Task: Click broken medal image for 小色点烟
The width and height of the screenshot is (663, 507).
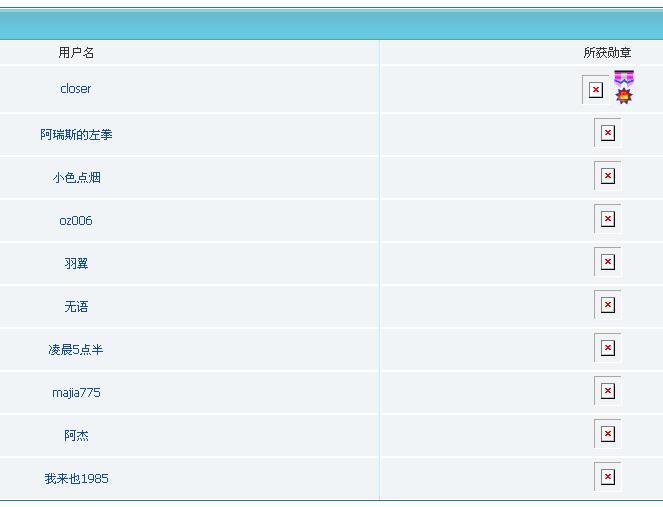Action: pyautogui.click(x=608, y=176)
